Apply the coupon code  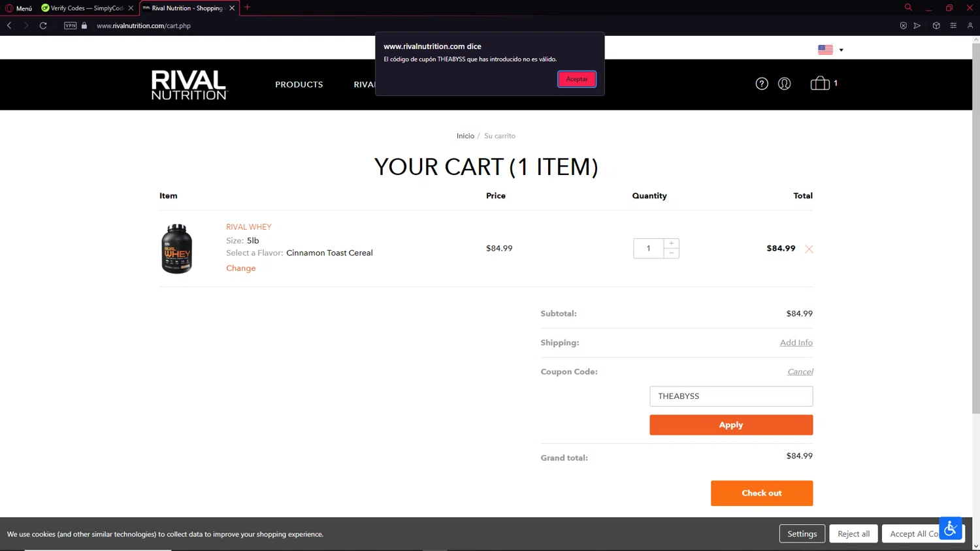coord(731,425)
